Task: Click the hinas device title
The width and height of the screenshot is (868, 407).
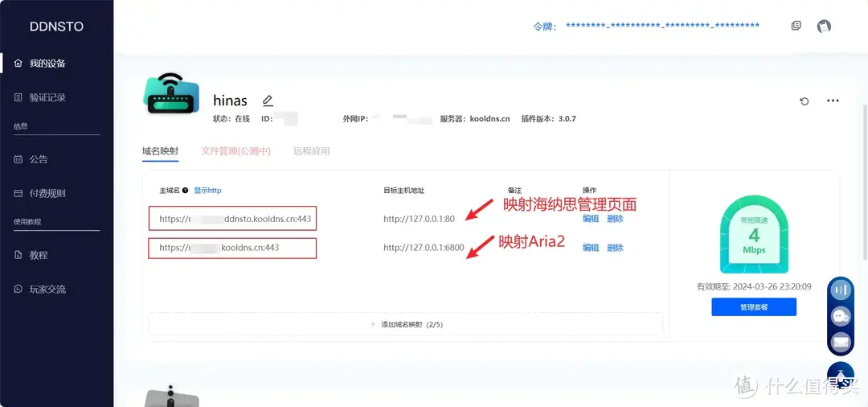Action: 231,101
